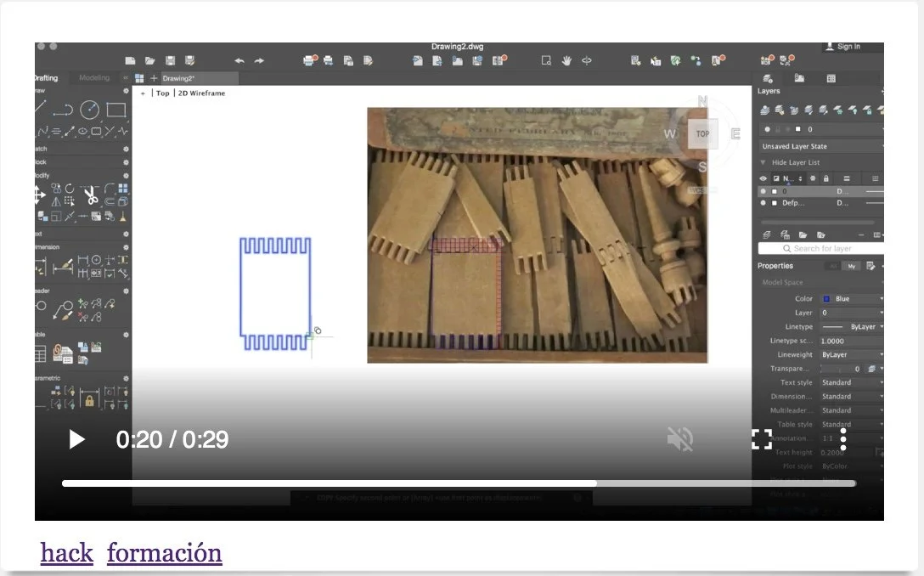Open Parametric panel settings gear
The image size is (924, 576).
tap(126, 379)
